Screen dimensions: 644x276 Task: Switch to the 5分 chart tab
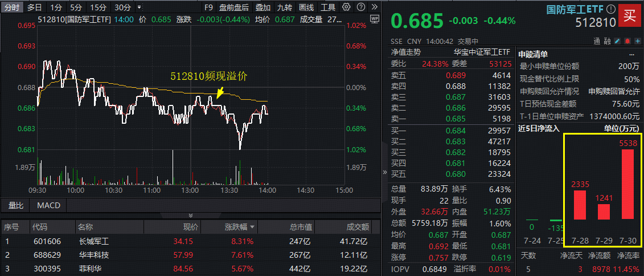[x=76, y=7]
